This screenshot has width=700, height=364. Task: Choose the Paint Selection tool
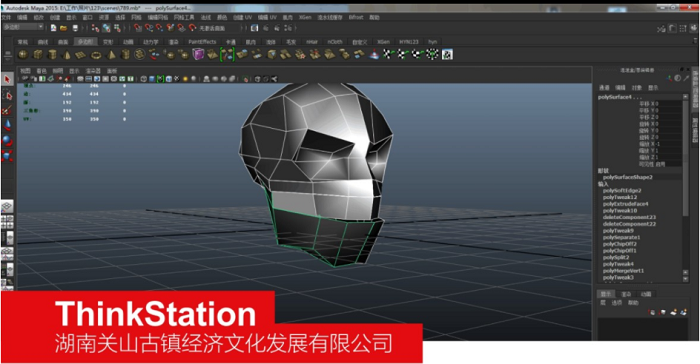coord(7,110)
